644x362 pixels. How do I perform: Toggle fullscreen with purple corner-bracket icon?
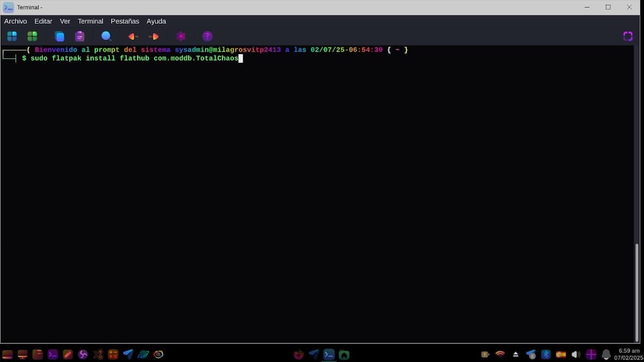pos(628,36)
